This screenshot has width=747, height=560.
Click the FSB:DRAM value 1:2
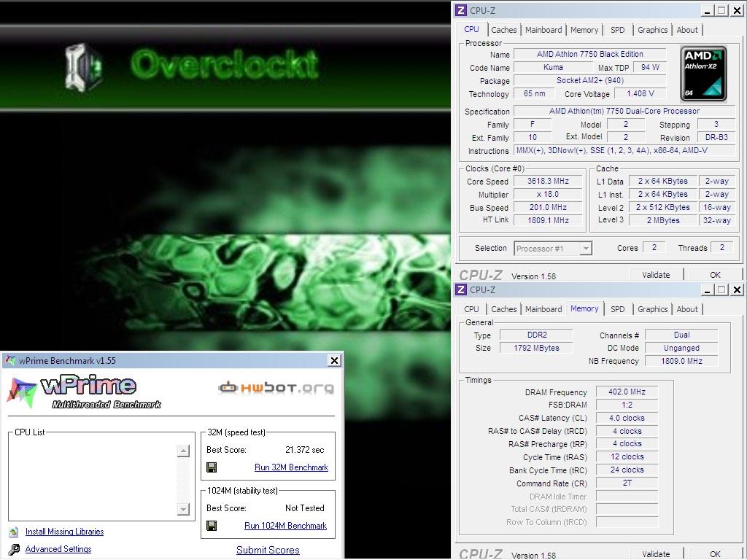pos(627,405)
